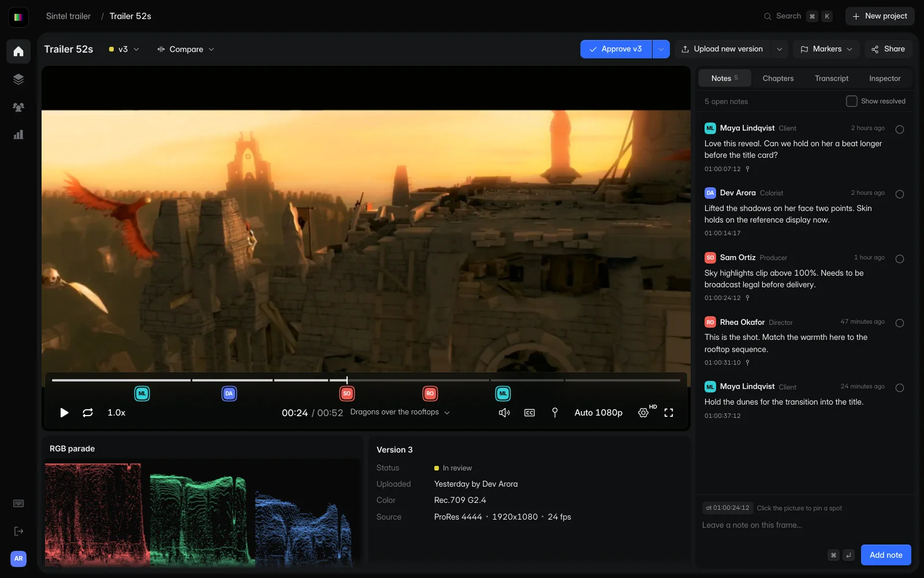924x578 pixels.
Task: Click pin icon next to timecode 01:00:31:10
Action: 747,362
